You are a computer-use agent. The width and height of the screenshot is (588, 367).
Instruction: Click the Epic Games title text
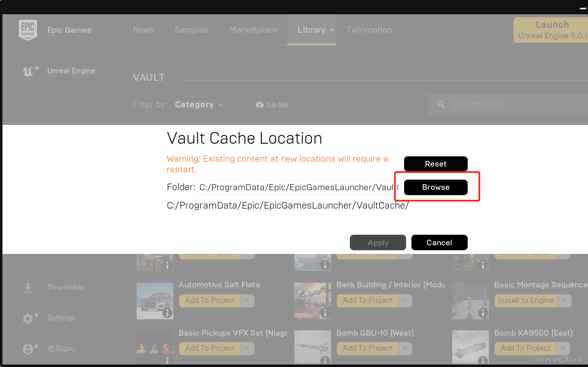(69, 30)
